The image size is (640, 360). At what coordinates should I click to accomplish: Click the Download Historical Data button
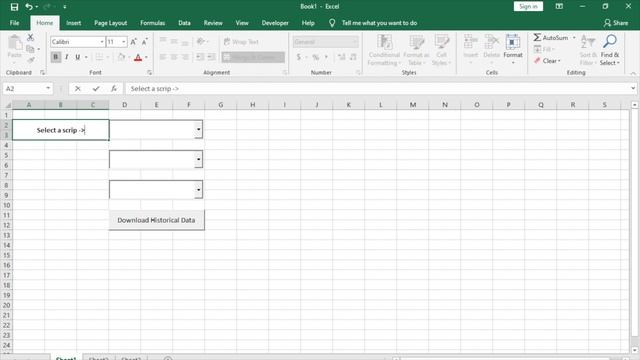156,220
